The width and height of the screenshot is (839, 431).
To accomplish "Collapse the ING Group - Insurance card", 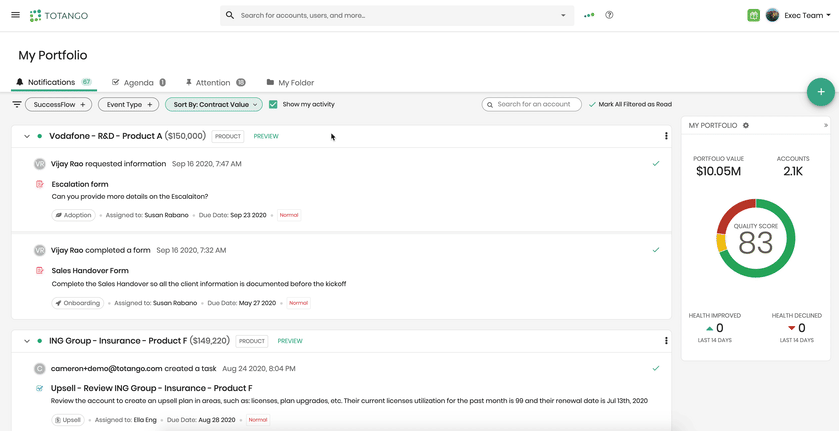I will click(x=26, y=341).
